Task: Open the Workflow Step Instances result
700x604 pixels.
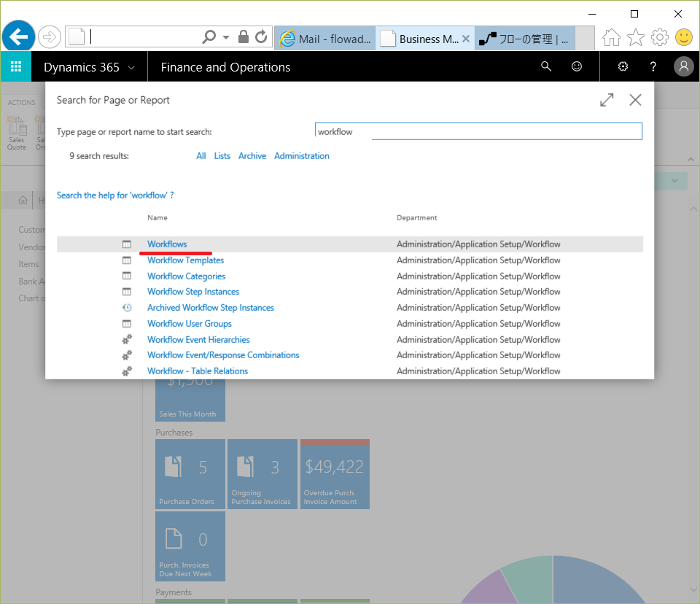Action: click(193, 291)
